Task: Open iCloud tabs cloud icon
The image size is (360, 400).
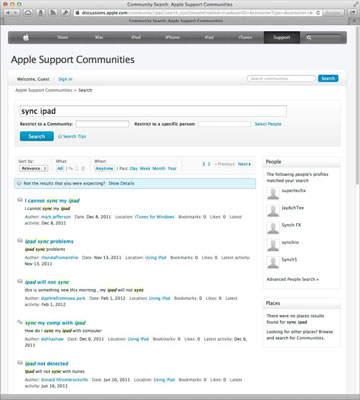Action: pyautogui.click(x=28, y=13)
